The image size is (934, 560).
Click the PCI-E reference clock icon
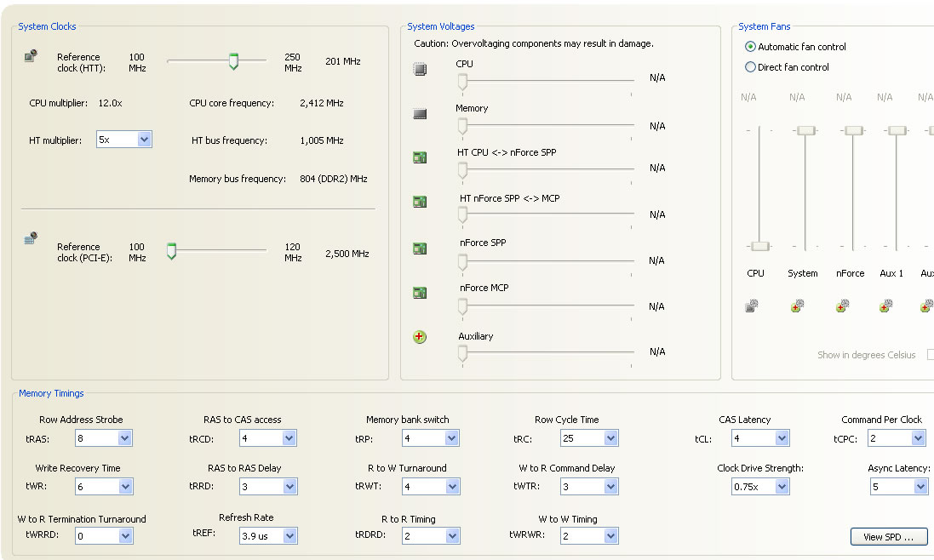click(31, 239)
